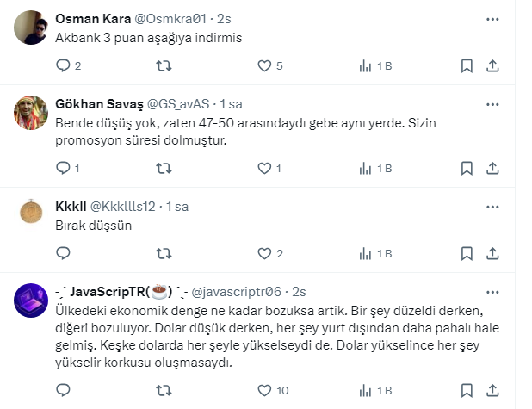Like Osman Kara's tweet

(x=264, y=65)
